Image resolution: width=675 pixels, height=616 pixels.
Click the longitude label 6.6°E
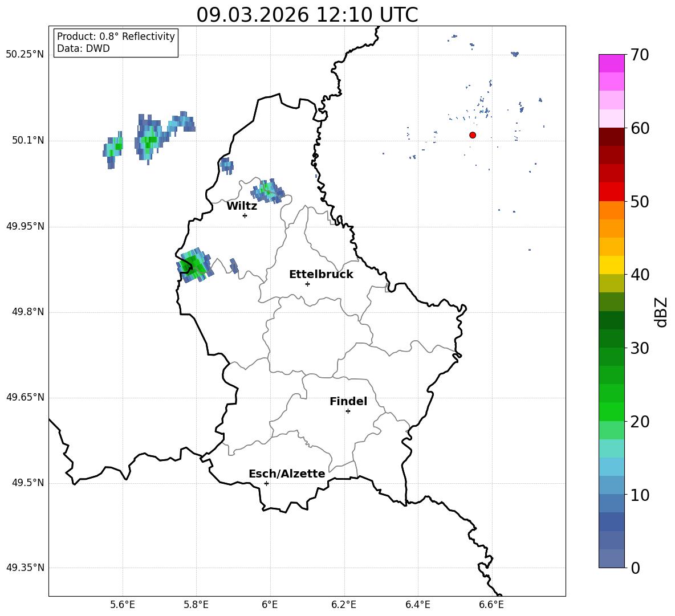[x=491, y=605]
